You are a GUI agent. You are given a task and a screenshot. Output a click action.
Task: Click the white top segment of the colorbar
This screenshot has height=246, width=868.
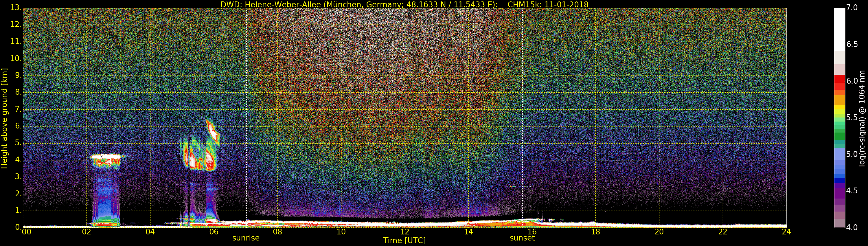[x=839, y=29]
